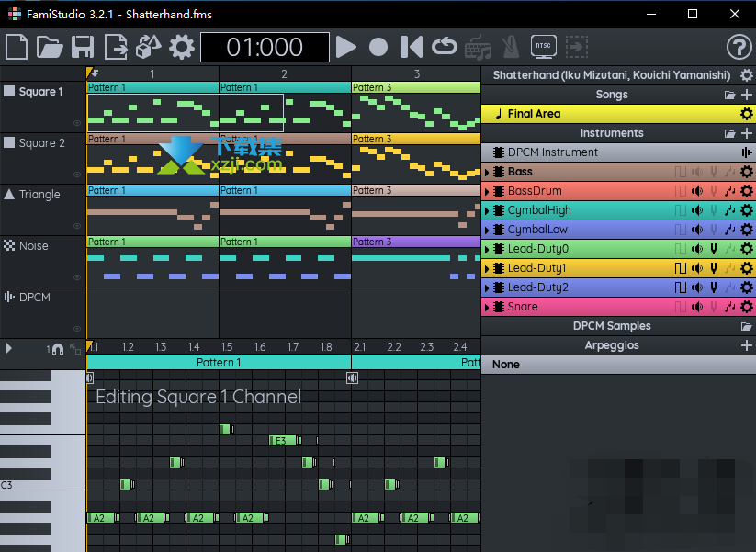Viewport: 756px width, 552px height.
Task: Open Final Area song properties gear
Action: click(747, 114)
